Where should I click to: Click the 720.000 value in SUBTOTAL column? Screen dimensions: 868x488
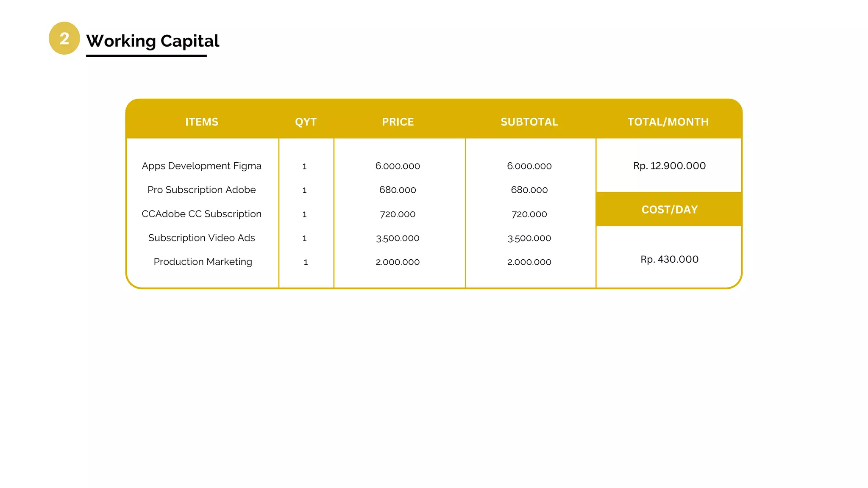coord(529,214)
